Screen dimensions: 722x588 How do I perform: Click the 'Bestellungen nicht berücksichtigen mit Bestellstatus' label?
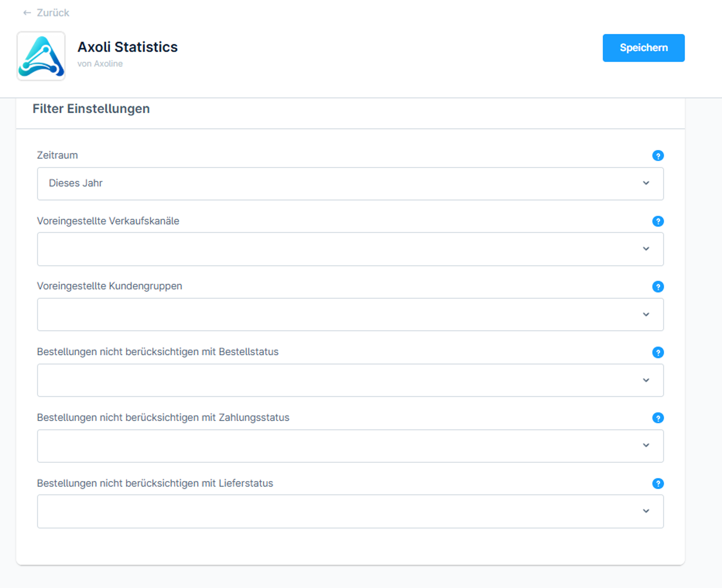pyautogui.click(x=158, y=352)
